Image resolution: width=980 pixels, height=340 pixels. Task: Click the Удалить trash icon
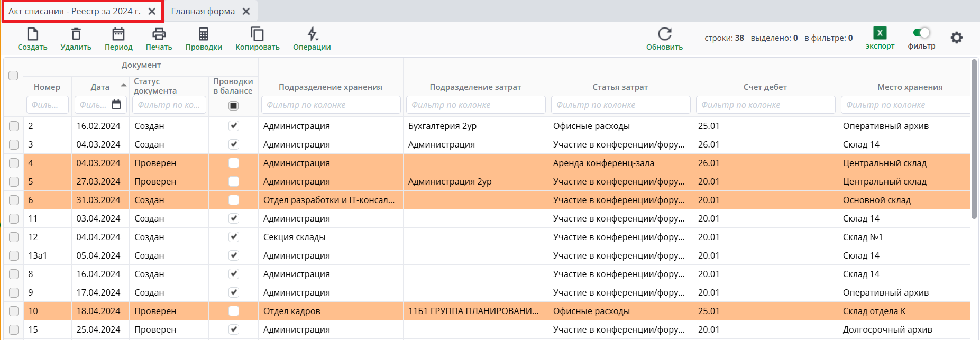pos(76,34)
